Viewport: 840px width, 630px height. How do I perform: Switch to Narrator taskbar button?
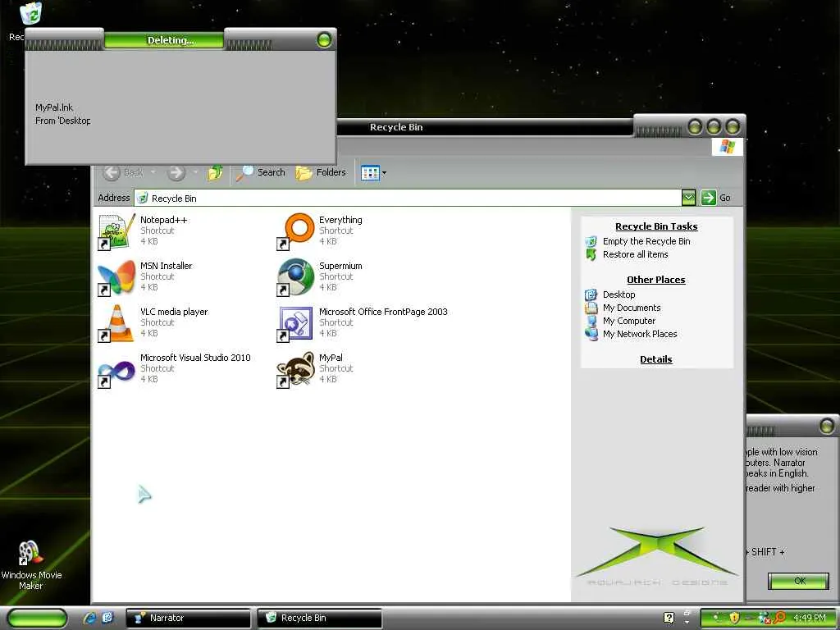click(x=188, y=618)
